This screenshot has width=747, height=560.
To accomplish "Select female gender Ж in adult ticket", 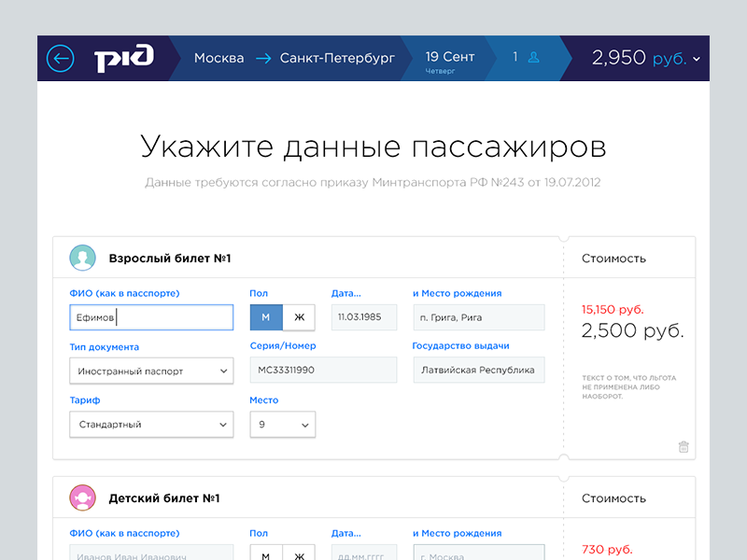I will 299,317.
